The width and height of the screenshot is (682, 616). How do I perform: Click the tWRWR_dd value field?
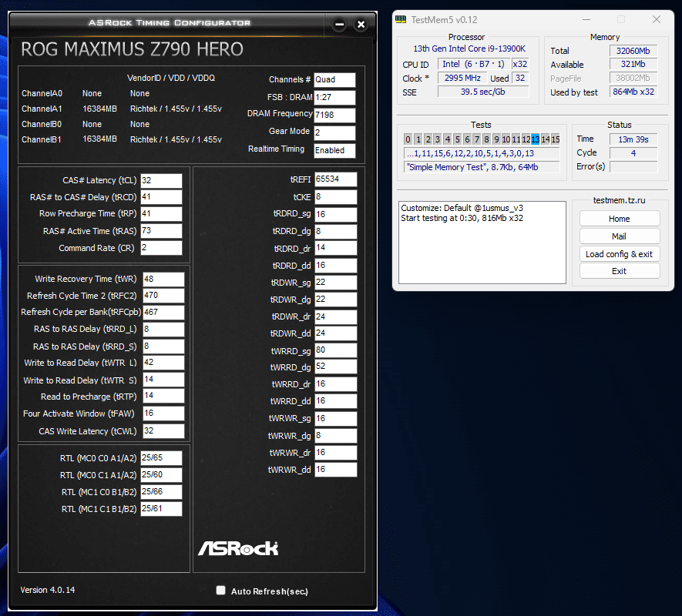pos(335,470)
